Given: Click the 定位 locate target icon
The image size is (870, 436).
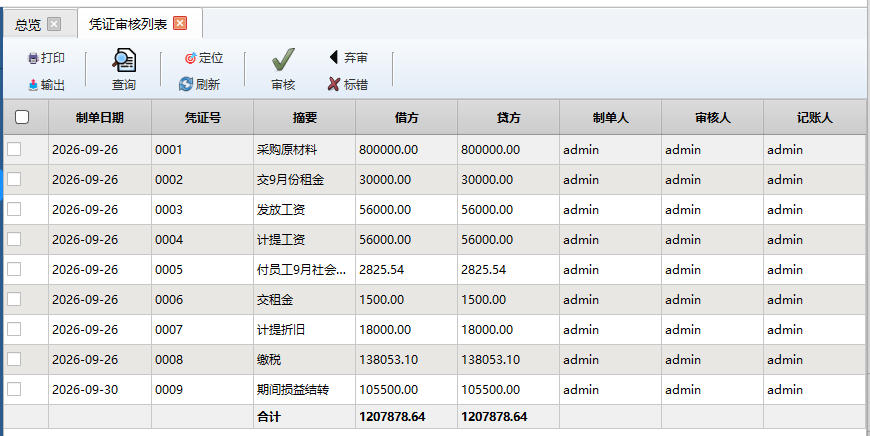Looking at the screenshot, I should (190, 58).
